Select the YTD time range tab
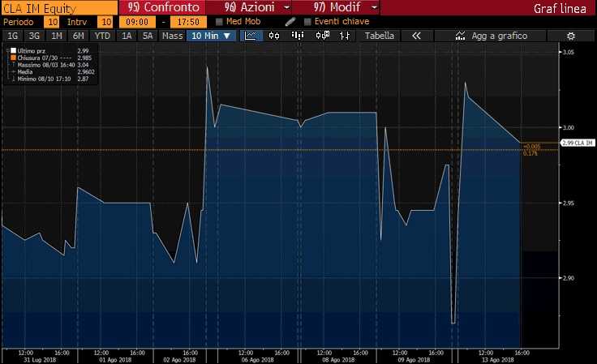The height and width of the screenshot is (364, 597). [x=102, y=36]
